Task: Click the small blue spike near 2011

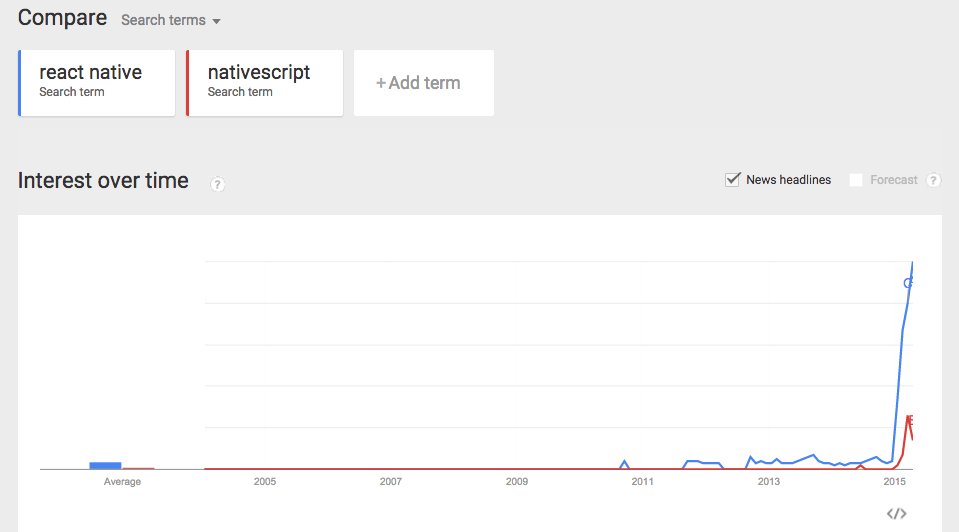Action: (x=624, y=464)
